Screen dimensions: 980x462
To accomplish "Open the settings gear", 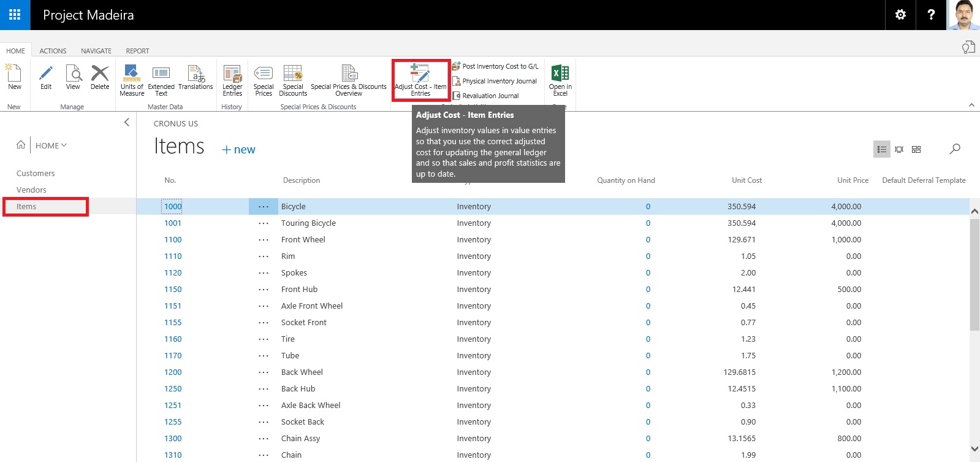I will [x=900, y=15].
